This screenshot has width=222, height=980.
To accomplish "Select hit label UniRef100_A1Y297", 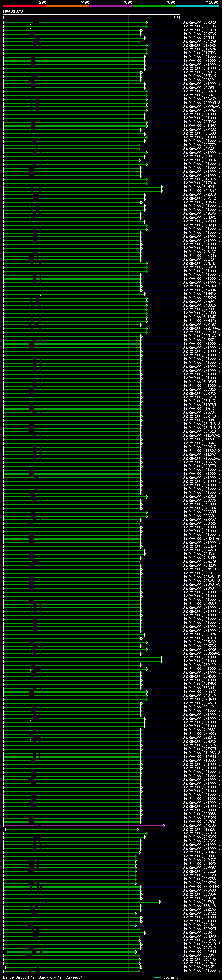I will click(199, 829).
